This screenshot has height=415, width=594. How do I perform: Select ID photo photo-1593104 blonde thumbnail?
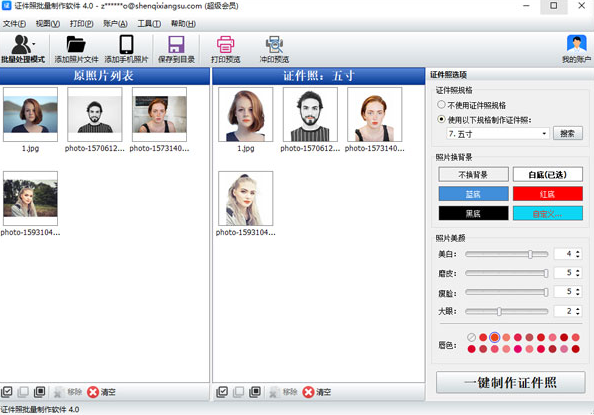(245, 198)
